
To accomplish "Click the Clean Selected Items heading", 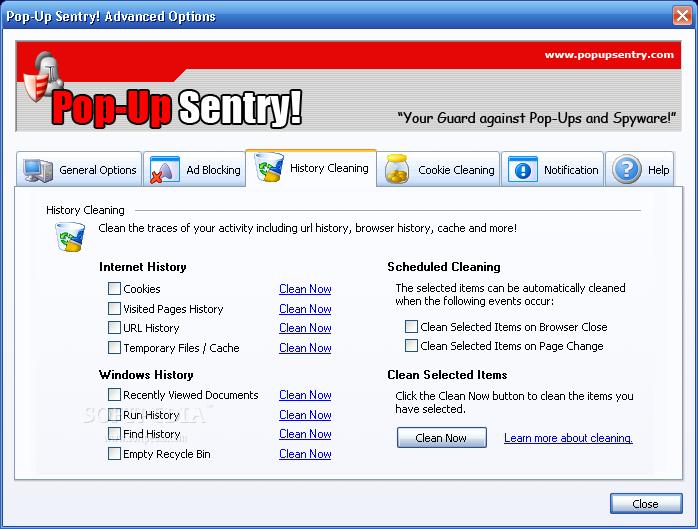I will tap(447, 375).
